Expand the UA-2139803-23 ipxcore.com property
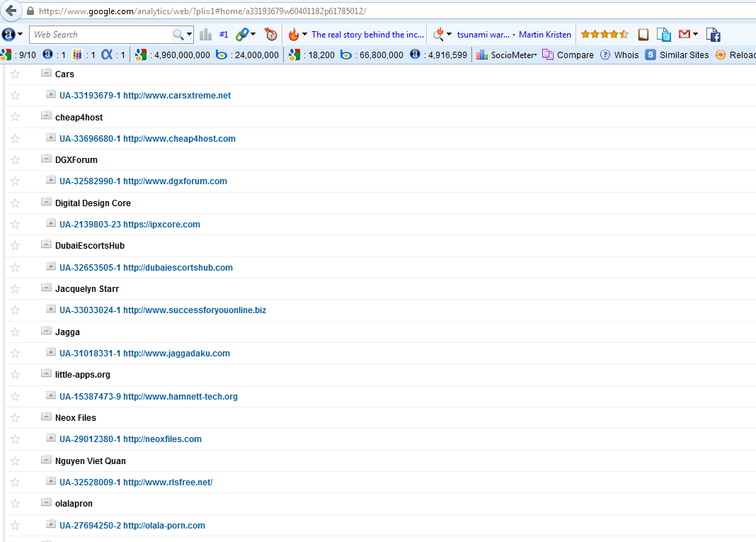Viewport: 756px width, 542px height. (51, 222)
